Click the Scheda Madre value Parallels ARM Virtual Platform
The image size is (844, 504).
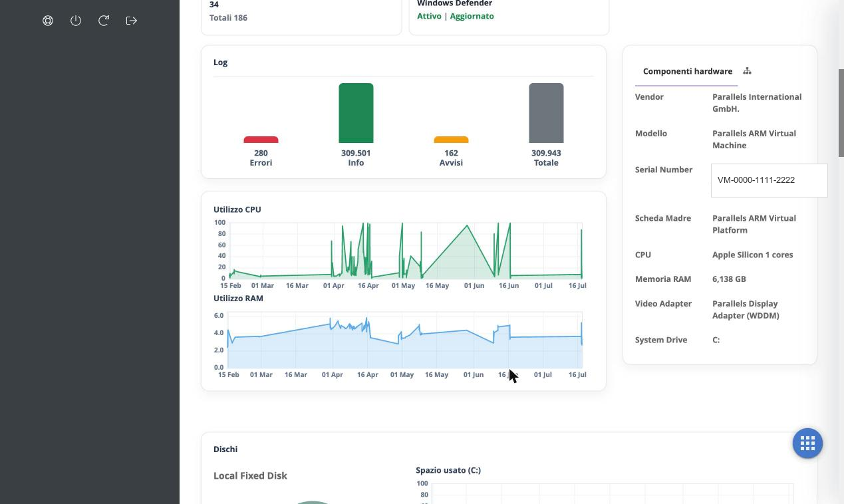coord(754,224)
